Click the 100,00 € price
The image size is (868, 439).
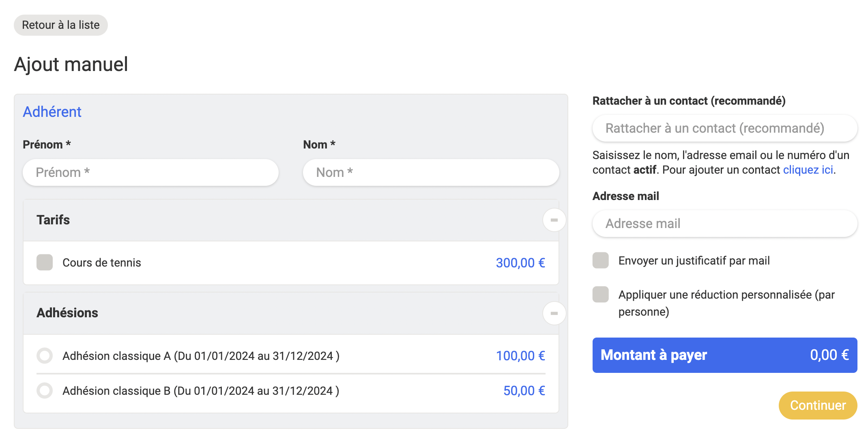(520, 356)
